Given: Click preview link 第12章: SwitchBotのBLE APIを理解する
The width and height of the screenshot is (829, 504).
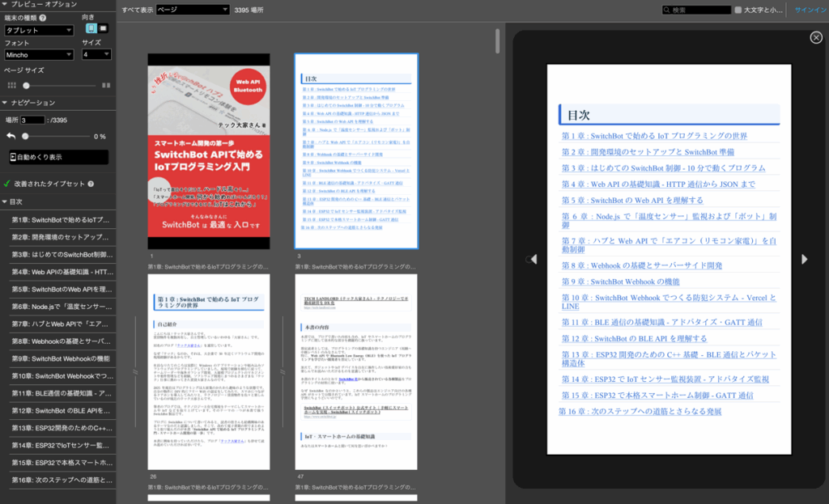Looking at the screenshot, I should [634, 339].
